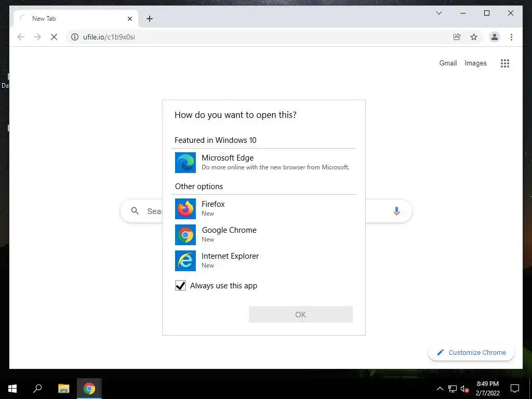Open the Chrome profile avatar

pos(495,37)
